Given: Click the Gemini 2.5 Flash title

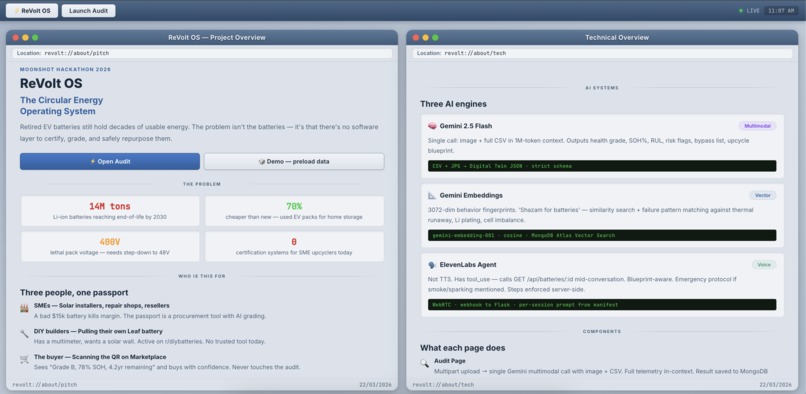Looking at the screenshot, I should tap(466, 126).
